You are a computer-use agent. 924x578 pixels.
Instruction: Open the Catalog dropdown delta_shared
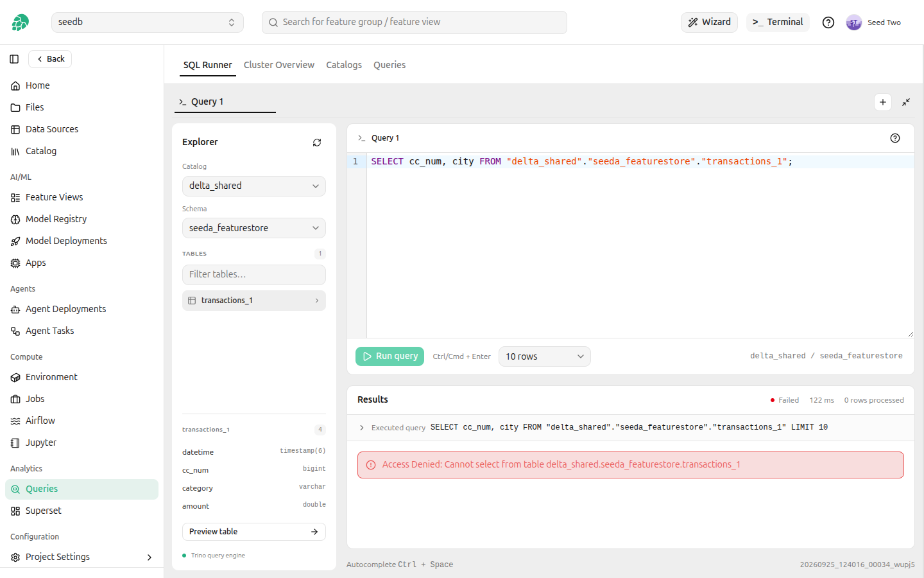click(x=254, y=186)
